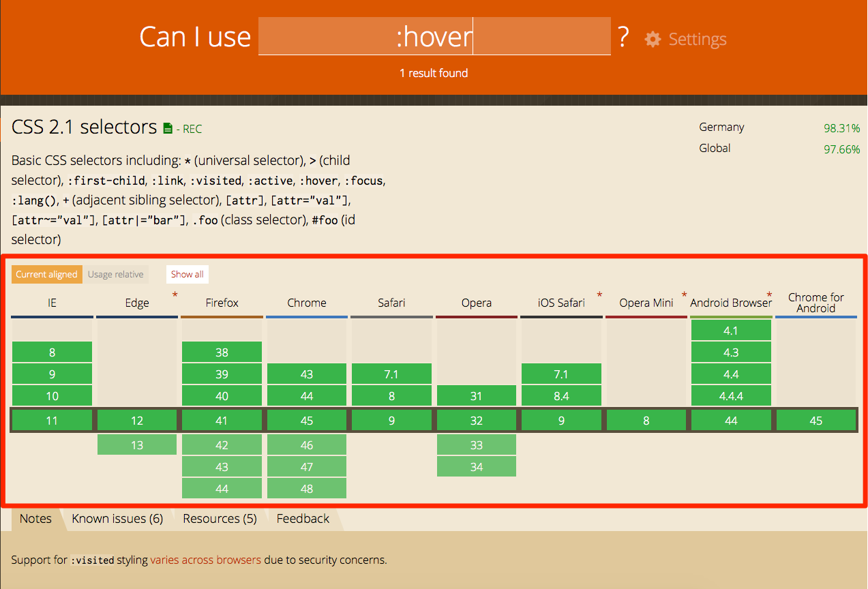Switch to the Resources (5) tab
The image size is (868, 589).
[220, 519]
